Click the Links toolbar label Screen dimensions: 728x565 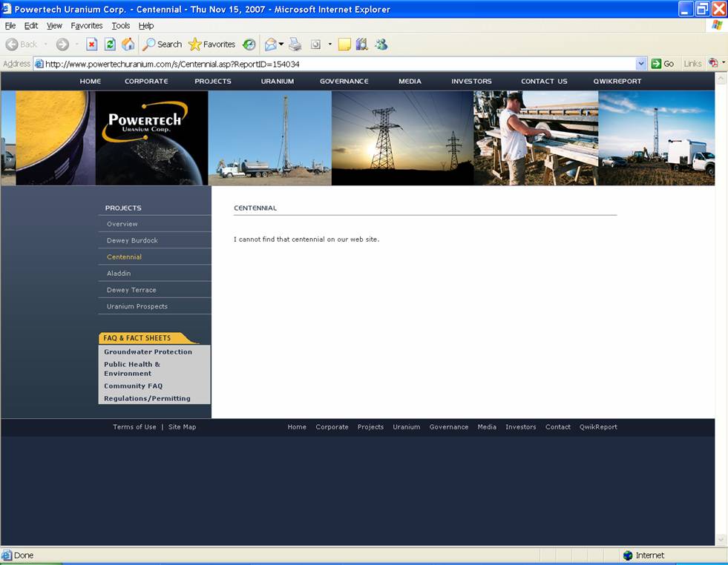click(692, 64)
